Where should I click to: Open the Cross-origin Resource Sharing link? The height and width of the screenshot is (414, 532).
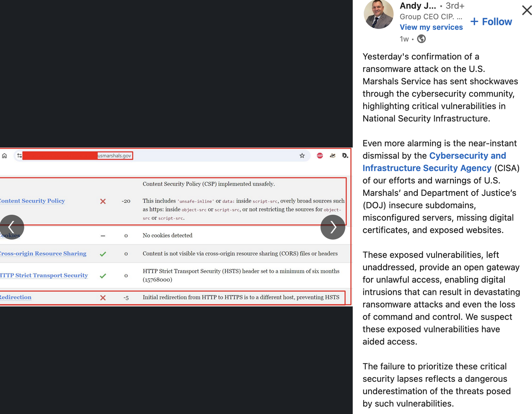coord(43,253)
